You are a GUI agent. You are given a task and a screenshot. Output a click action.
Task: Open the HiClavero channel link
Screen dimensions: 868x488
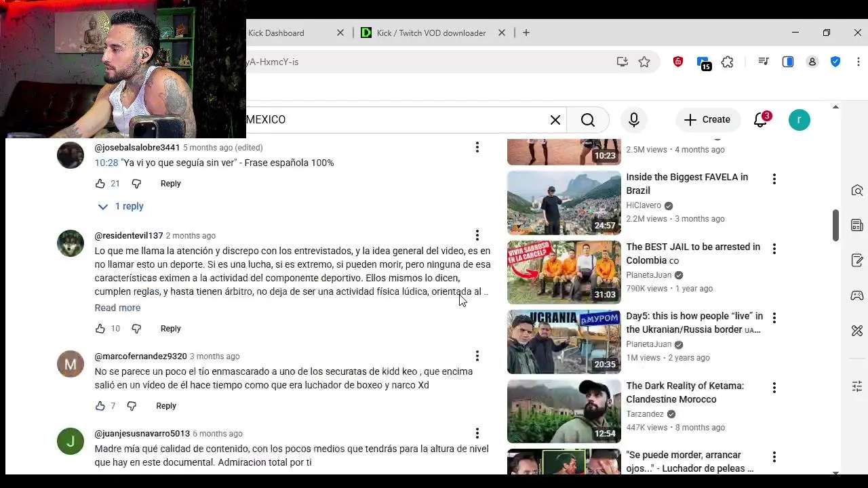coord(644,205)
